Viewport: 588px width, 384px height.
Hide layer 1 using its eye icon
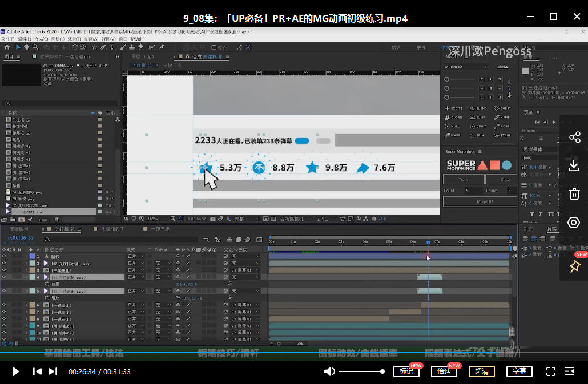click(x=4, y=257)
